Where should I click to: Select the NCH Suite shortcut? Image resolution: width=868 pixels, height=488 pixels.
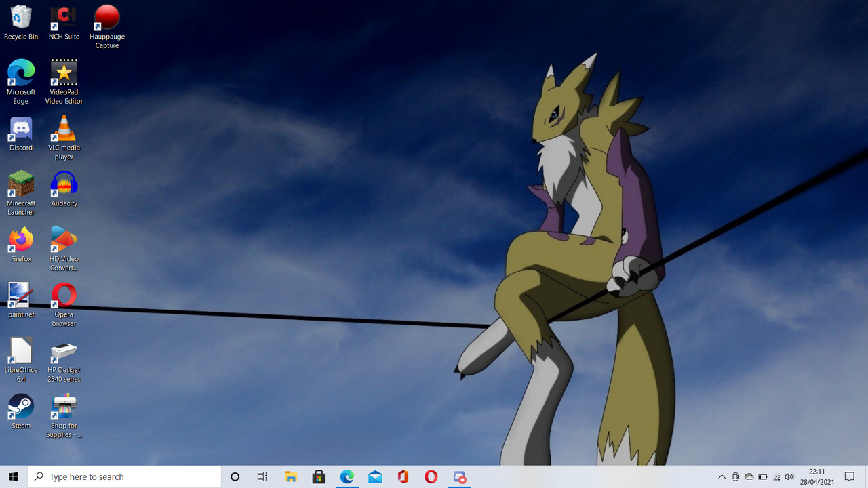click(64, 22)
